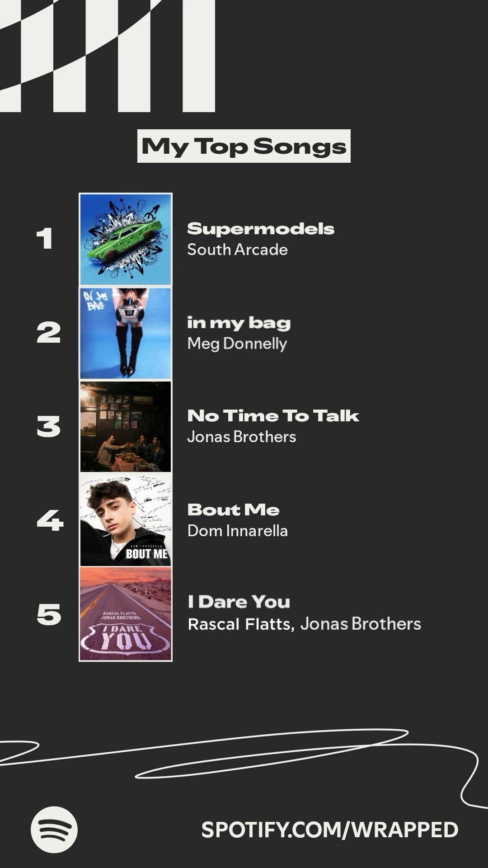Select the No Time To Talk cover art

point(126,427)
